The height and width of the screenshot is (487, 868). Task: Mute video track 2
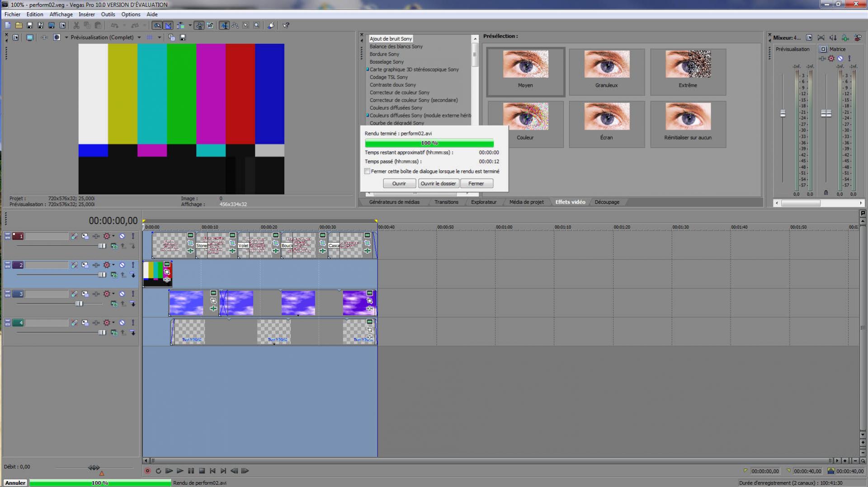point(122,265)
